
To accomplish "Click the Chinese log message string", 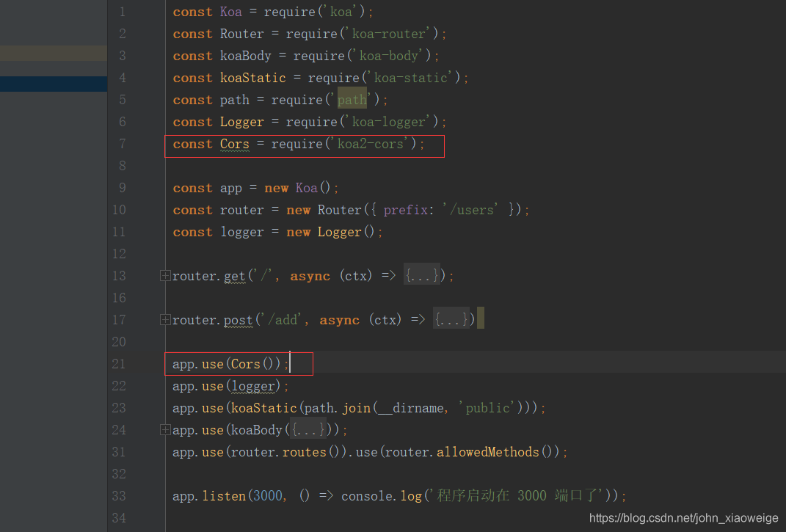I will pos(516,496).
